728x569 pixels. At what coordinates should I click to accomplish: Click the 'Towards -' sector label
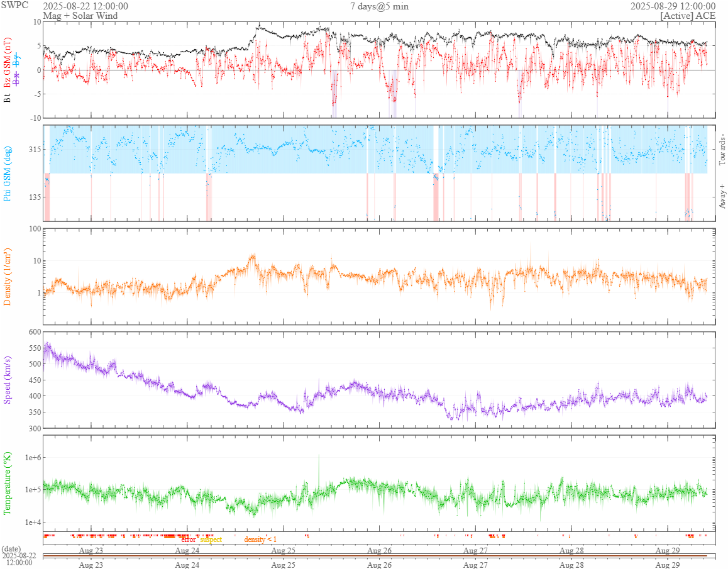point(722,150)
